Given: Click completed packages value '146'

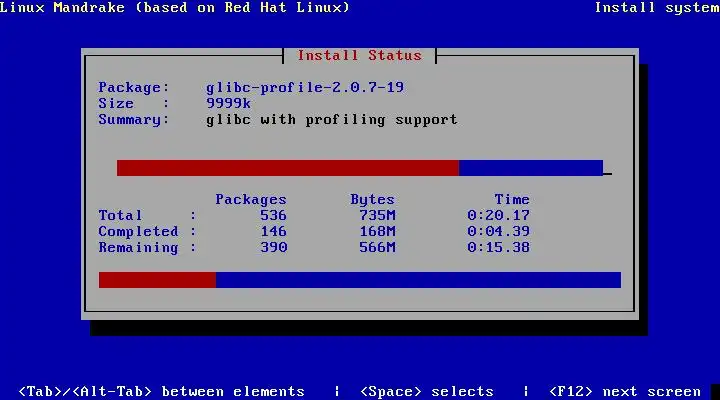Looking at the screenshot, I should coord(273,231).
